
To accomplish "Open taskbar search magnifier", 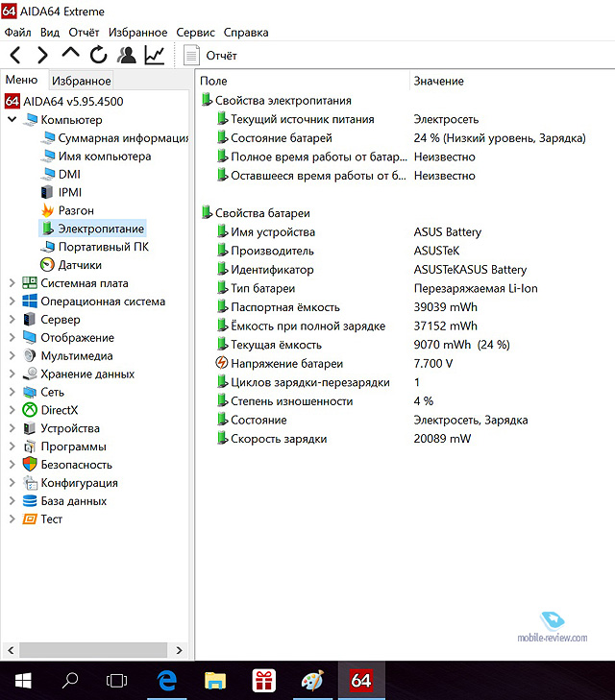I will tap(70, 681).
